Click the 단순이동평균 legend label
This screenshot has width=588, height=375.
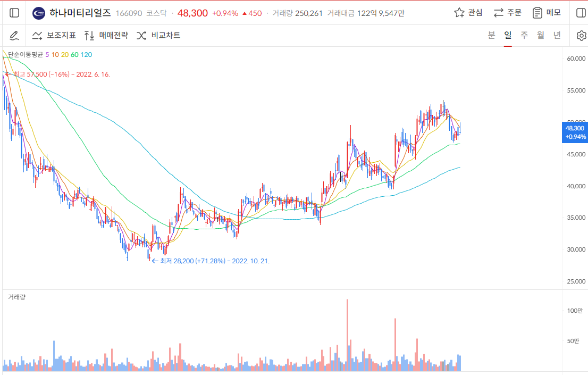click(x=25, y=55)
